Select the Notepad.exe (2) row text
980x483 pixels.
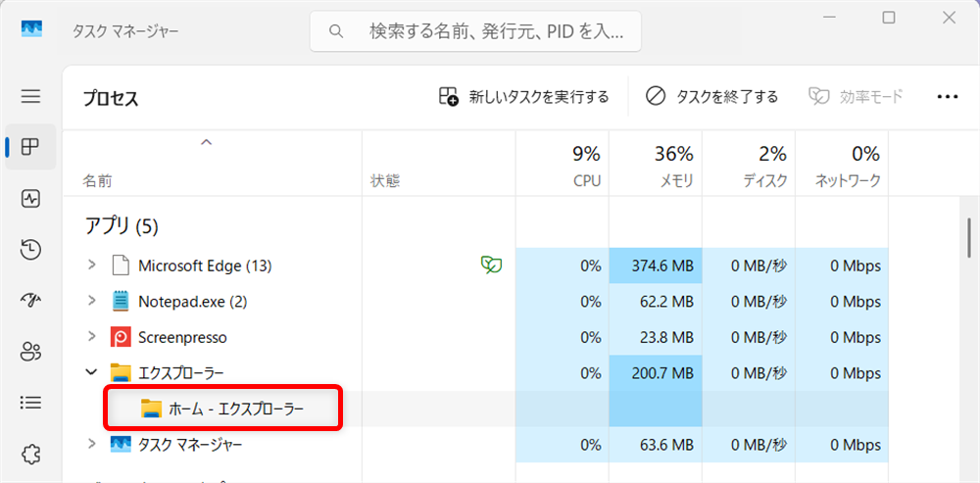pyautogui.click(x=192, y=302)
